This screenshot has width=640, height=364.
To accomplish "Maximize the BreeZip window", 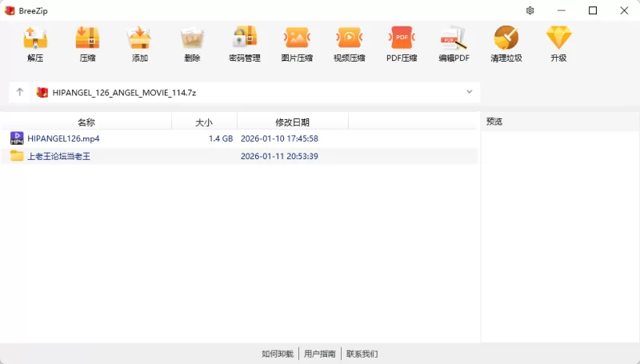I will [x=593, y=10].
